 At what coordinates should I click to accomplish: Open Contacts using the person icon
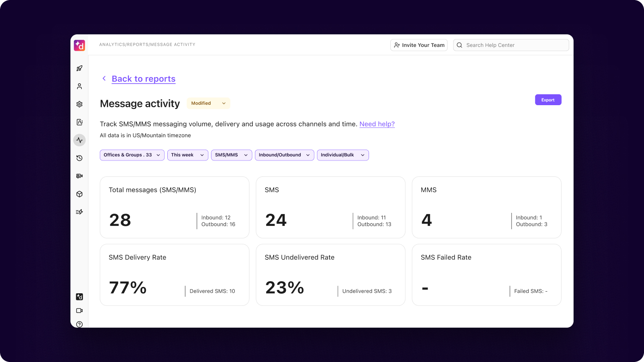(79, 86)
